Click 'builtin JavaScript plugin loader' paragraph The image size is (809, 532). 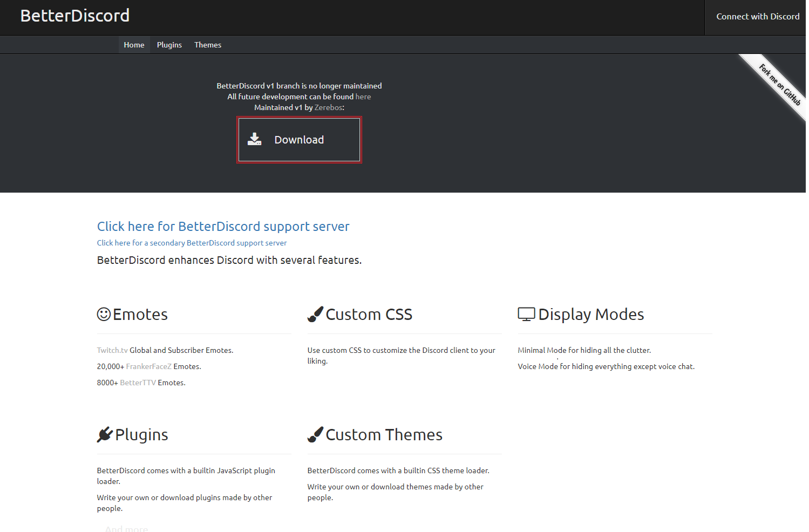(186, 476)
